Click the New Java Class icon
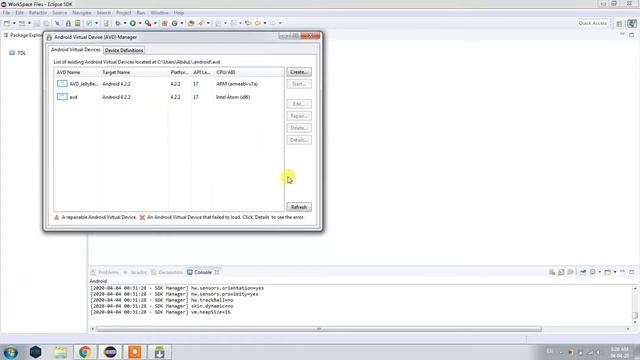640x360 pixels. click(175, 23)
